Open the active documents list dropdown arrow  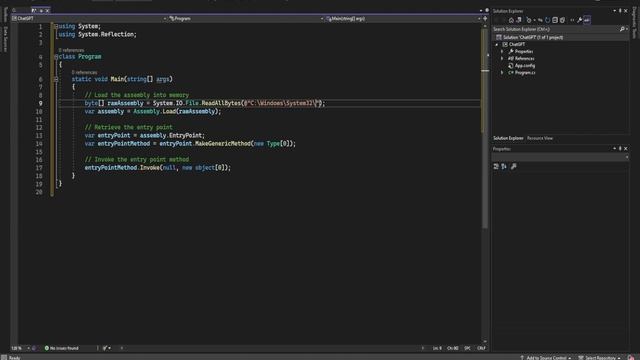[x=481, y=10]
